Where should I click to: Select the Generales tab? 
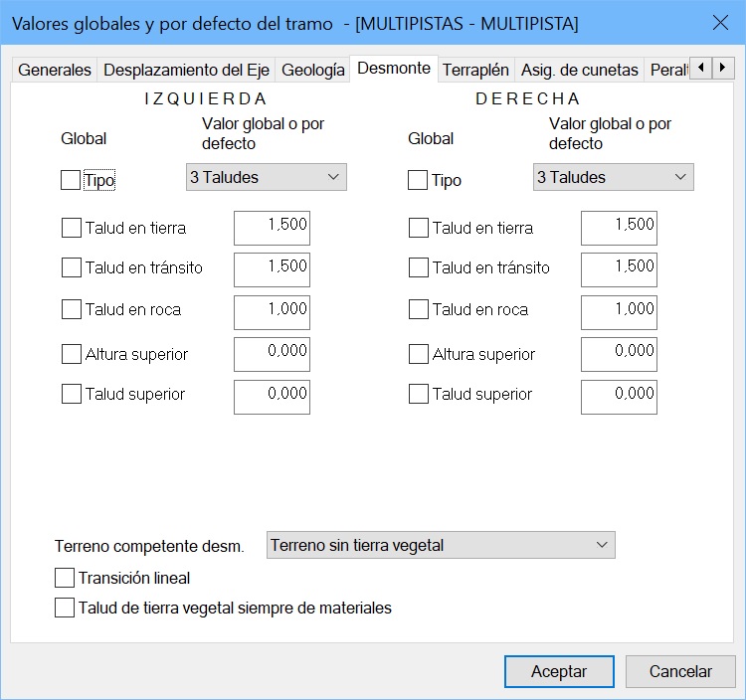click(x=55, y=70)
